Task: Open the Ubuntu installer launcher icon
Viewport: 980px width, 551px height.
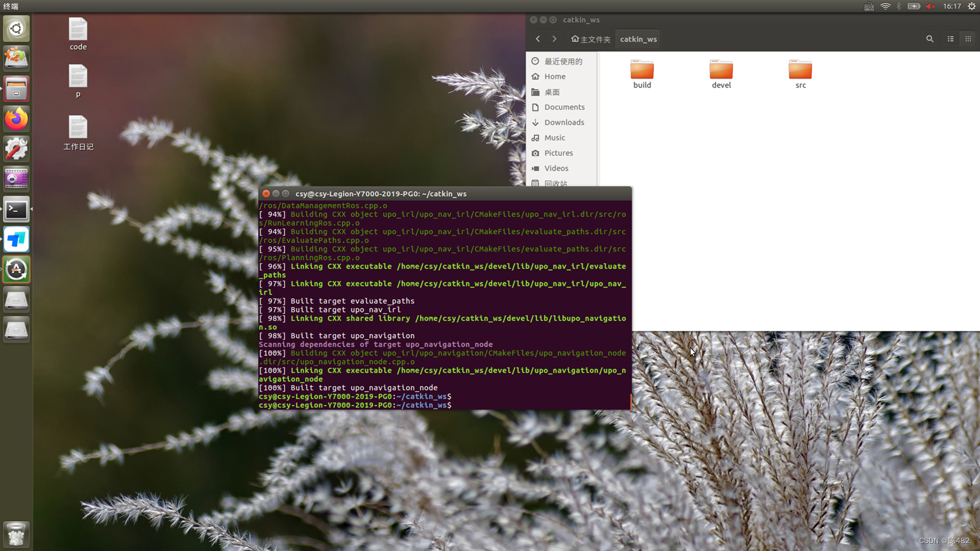Action: (x=16, y=58)
